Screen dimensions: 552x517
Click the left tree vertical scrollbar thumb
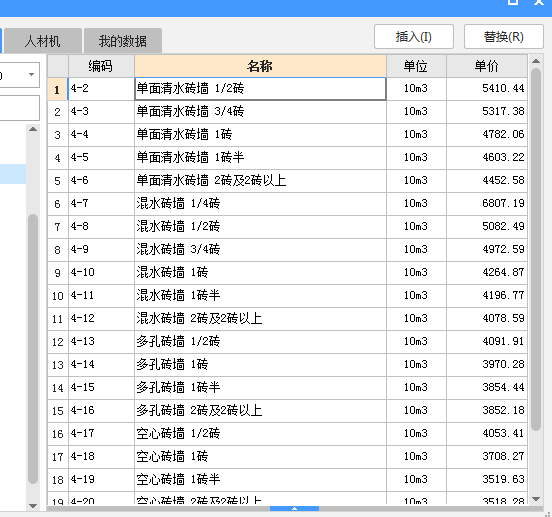tap(33, 349)
